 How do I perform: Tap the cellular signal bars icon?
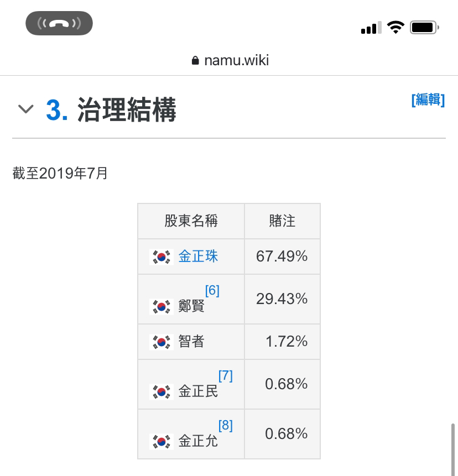coord(371,28)
